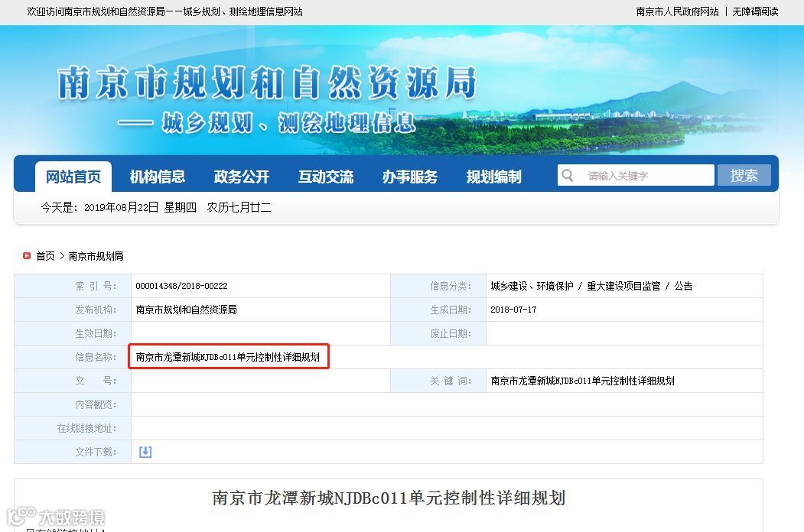Focus the keyword search input field
Viewport: 804px width, 532px height.
point(636,175)
